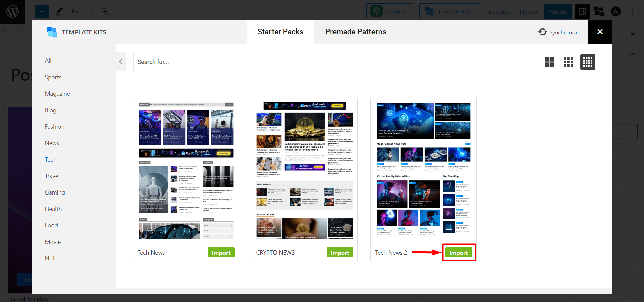Viewport: 644px width, 302px height.
Task: Toggle the settings sidebar panel icon
Action: [x=582, y=12]
